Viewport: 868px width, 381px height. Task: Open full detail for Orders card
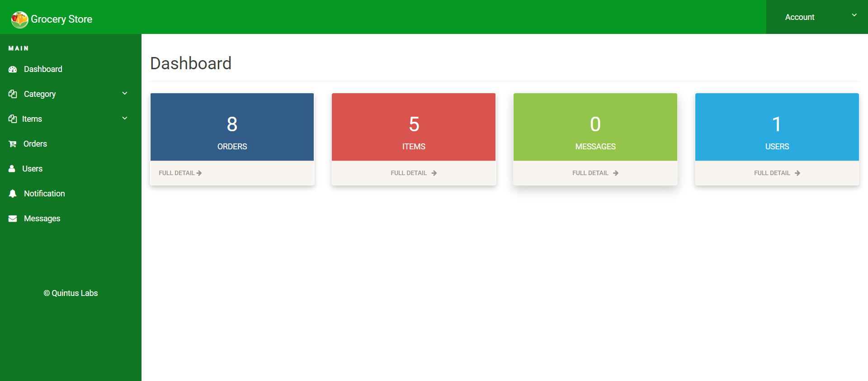click(x=176, y=173)
